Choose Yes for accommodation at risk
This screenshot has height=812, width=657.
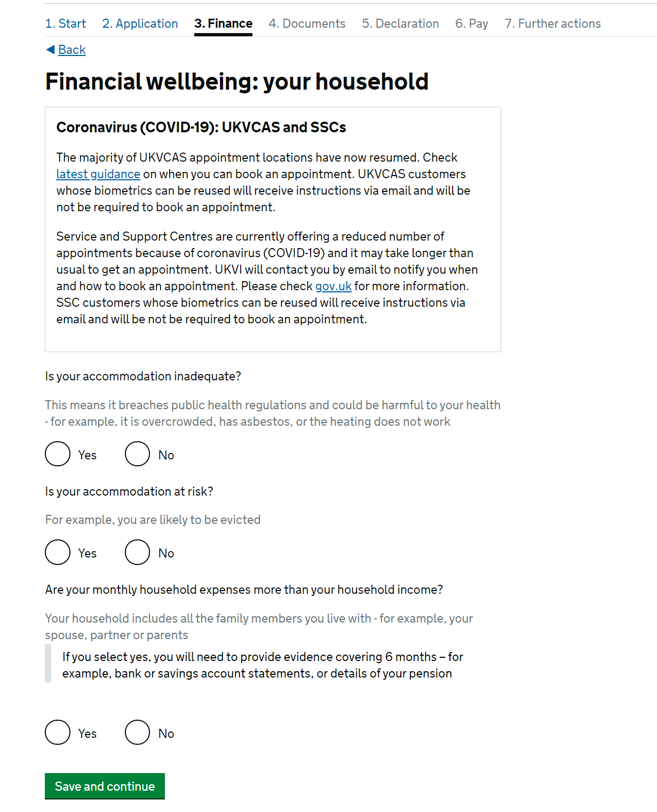click(58, 552)
